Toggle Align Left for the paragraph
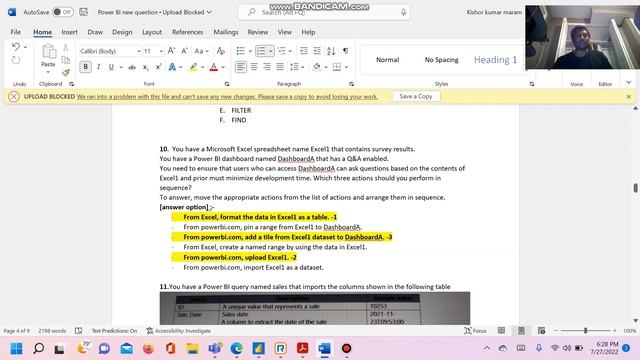Screen dimensions: 640x360 [241, 67]
